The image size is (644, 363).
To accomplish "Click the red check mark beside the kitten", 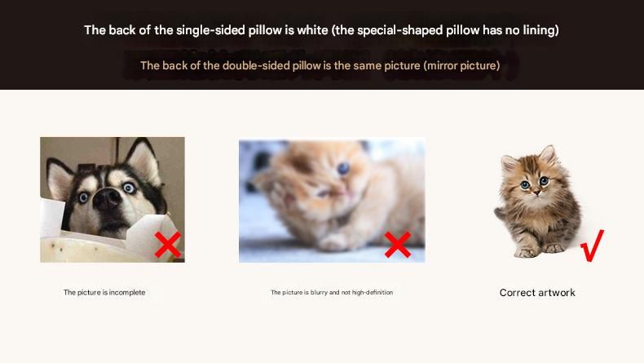I will pyautogui.click(x=593, y=246).
